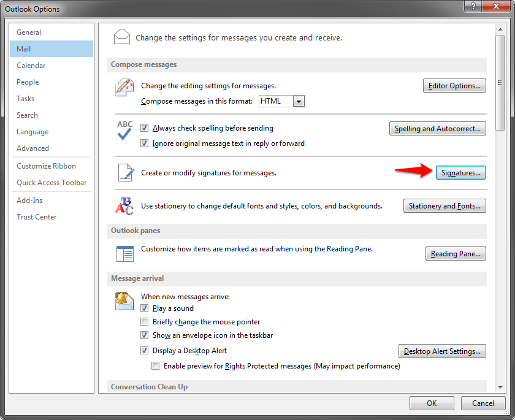The image size is (515, 420).
Task: Click the vertical scrollbar thumb
Action: coord(500,83)
